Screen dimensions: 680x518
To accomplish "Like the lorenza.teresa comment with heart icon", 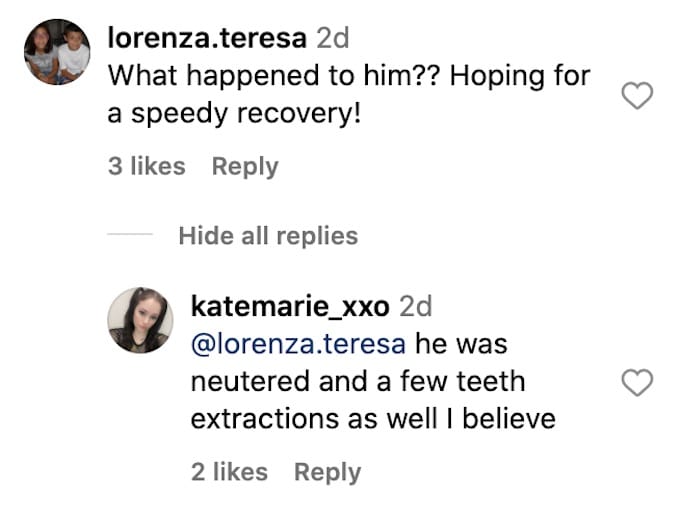I will [x=637, y=96].
